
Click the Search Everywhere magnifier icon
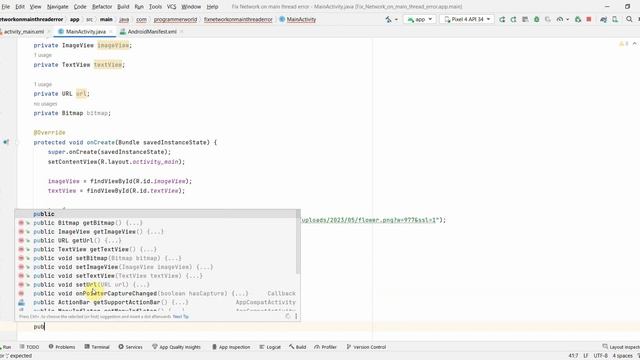tap(629, 19)
